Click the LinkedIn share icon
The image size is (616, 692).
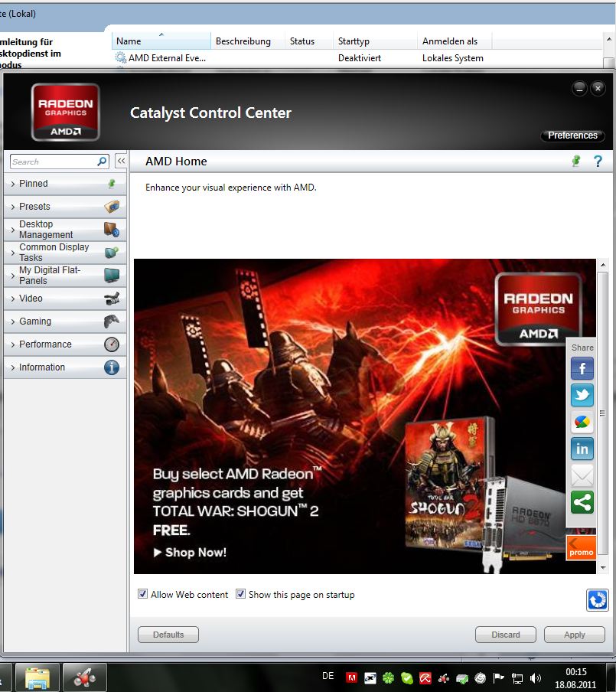tap(582, 449)
